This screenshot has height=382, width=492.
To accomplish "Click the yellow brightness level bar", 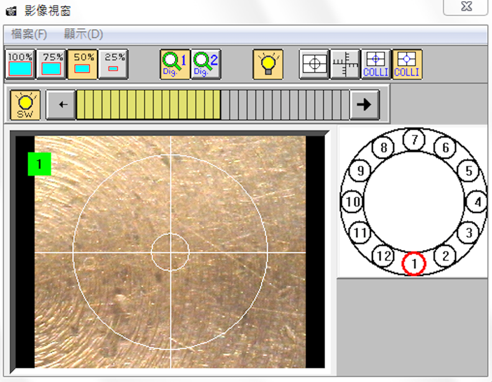I will pos(148,105).
